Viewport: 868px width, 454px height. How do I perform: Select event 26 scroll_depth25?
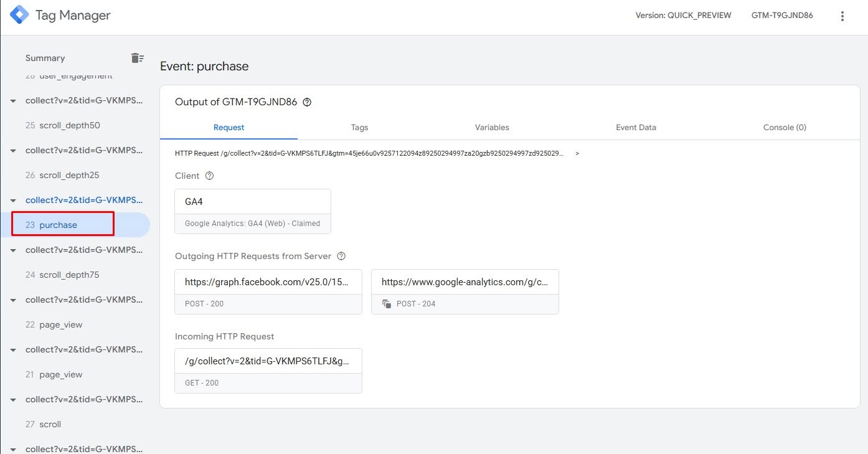pyautogui.click(x=62, y=175)
